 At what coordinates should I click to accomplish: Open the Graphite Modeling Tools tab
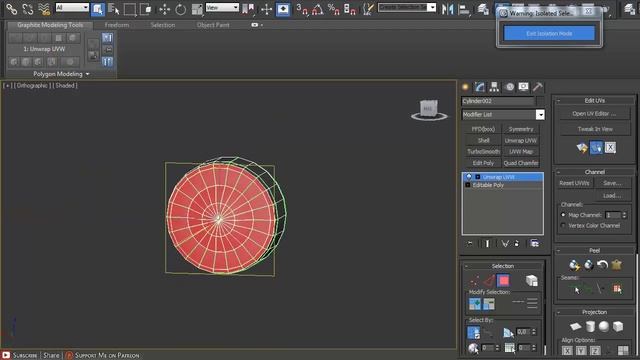[50, 25]
